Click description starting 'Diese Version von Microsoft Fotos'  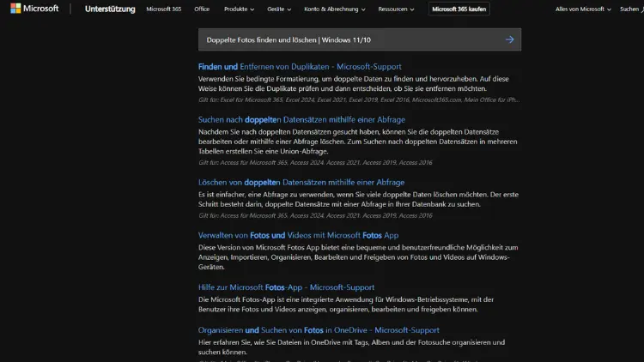click(x=358, y=257)
